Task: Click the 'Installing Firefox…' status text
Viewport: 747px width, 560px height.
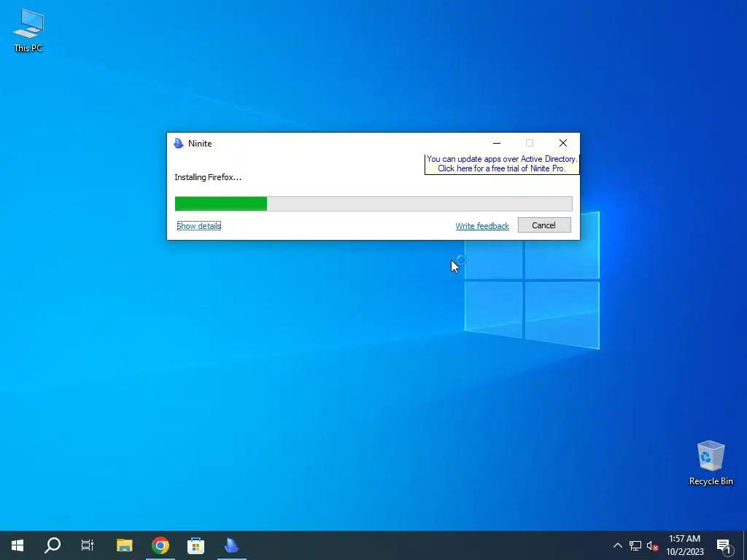Action: pos(208,177)
